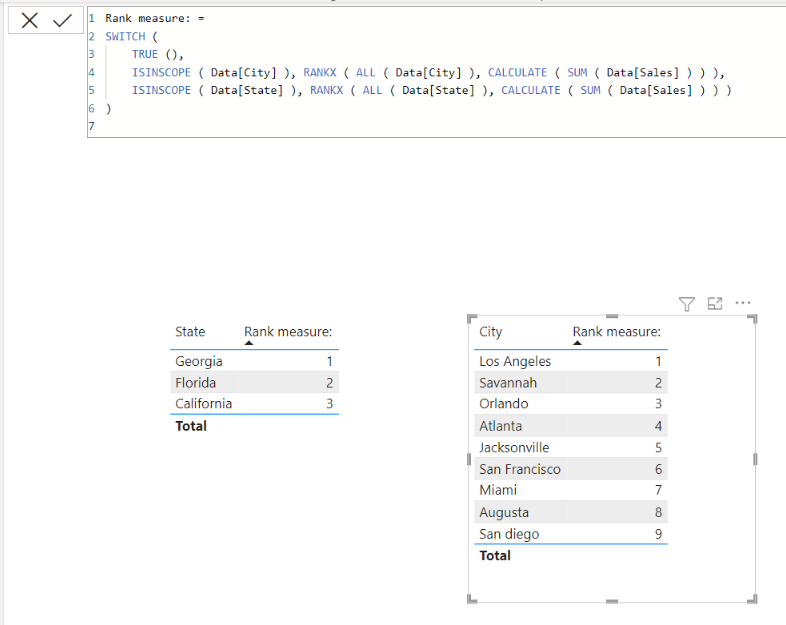
Task: Sort by Rank measure in State table
Action: (x=288, y=332)
